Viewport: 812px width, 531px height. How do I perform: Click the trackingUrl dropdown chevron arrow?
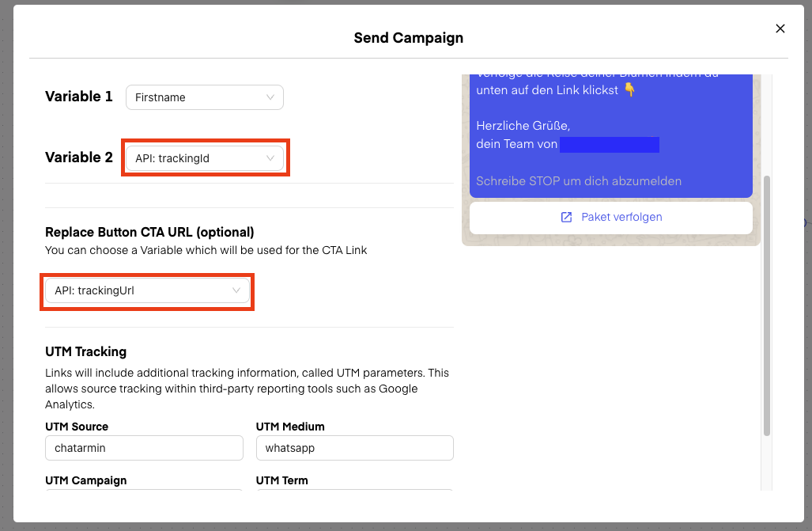tap(236, 290)
